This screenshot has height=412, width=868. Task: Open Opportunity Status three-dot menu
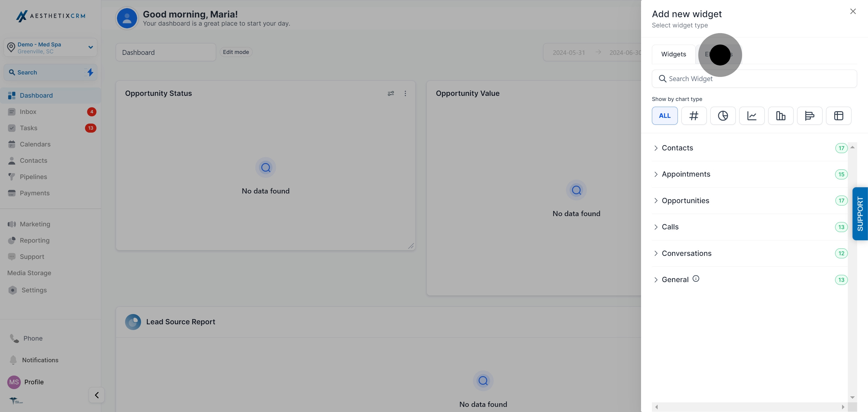(405, 93)
